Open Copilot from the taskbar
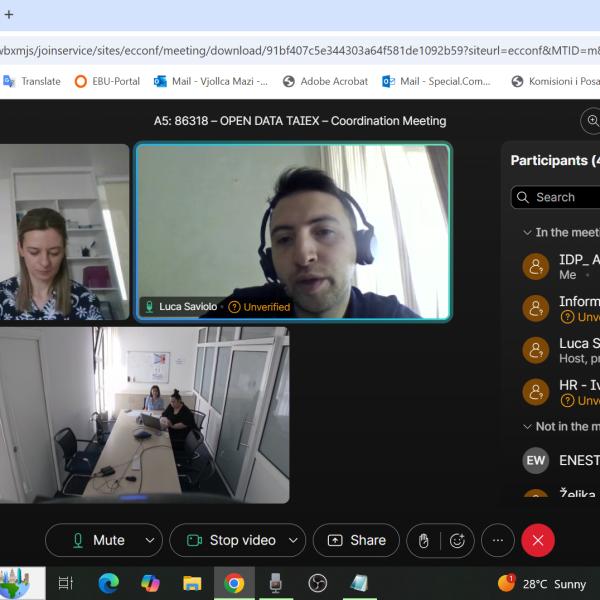The width and height of the screenshot is (600, 600). coord(150,582)
